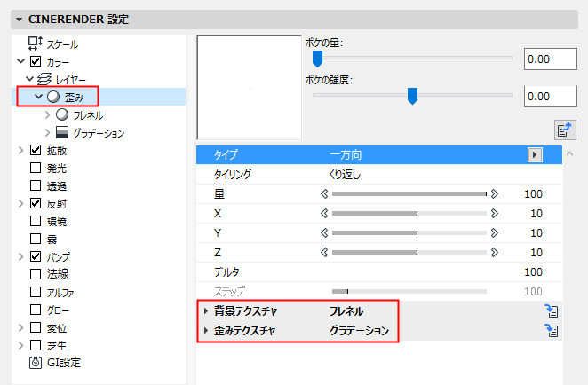Increase X with right arrow
The height and width of the screenshot is (385, 588).
[x=495, y=214]
